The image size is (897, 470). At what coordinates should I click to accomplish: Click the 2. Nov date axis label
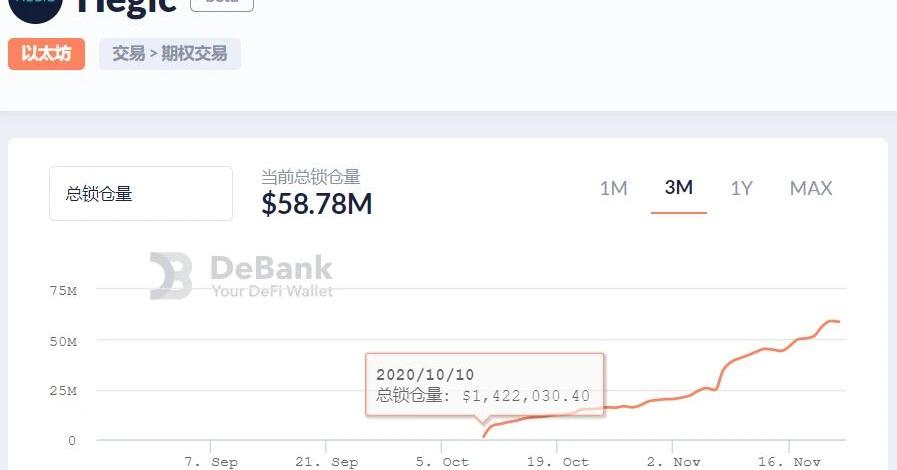pos(673,462)
